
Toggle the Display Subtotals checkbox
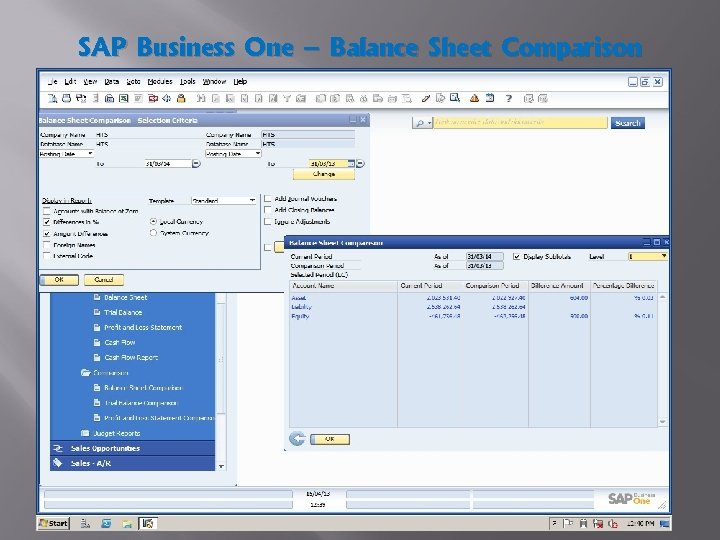pos(517,256)
